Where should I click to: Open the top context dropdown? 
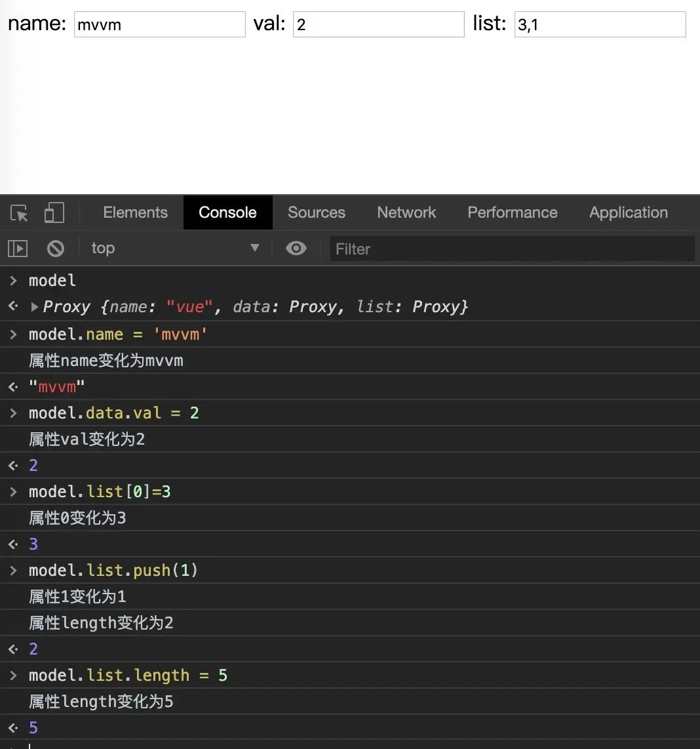click(175, 249)
